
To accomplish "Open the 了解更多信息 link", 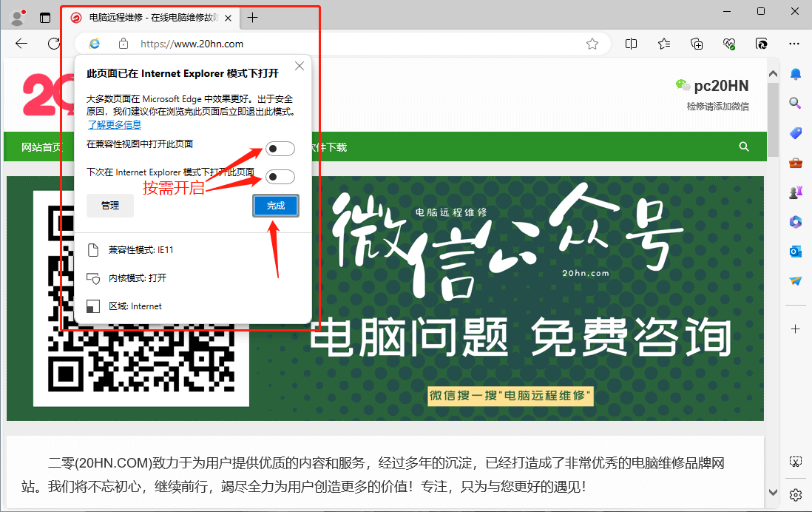I will point(114,124).
